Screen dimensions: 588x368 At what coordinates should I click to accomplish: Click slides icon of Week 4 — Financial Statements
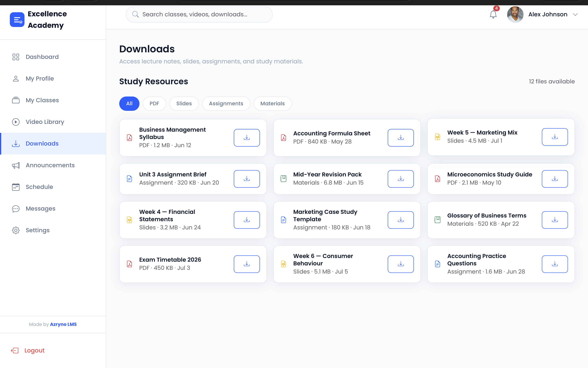(x=129, y=220)
